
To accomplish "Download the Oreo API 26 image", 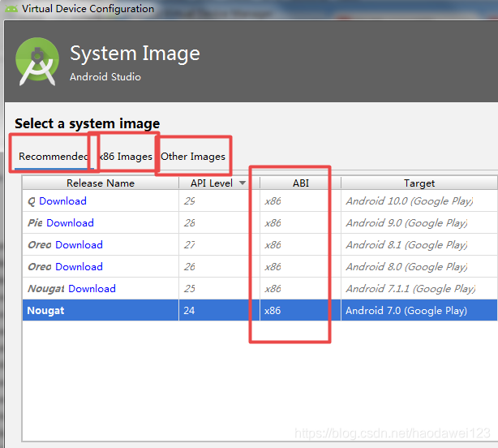I will [x=79, y=266].
